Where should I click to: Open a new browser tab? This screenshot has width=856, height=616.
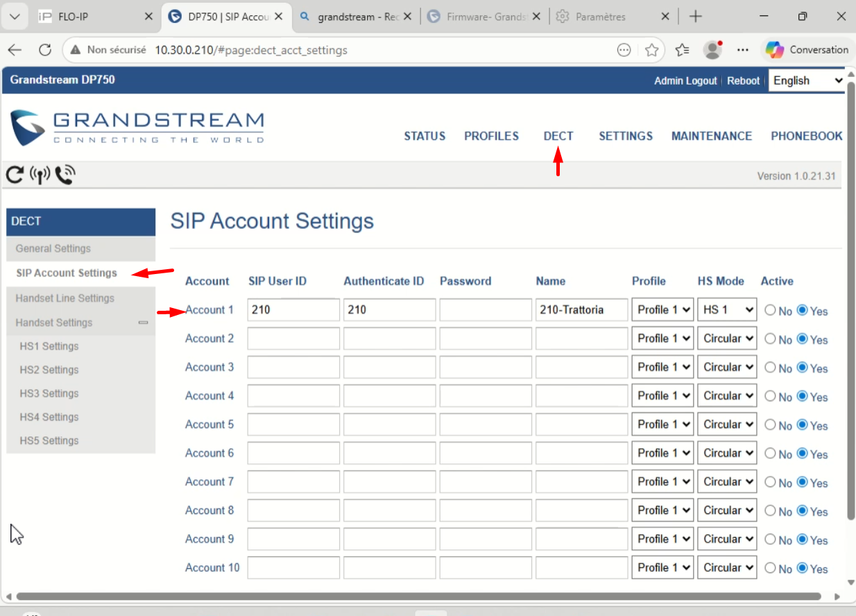pos(695,17)
